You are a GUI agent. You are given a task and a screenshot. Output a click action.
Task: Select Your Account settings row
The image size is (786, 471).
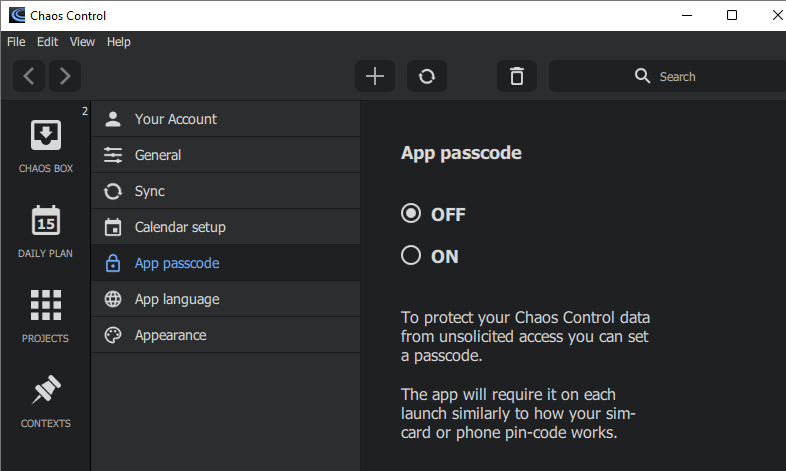pos(226,119)
